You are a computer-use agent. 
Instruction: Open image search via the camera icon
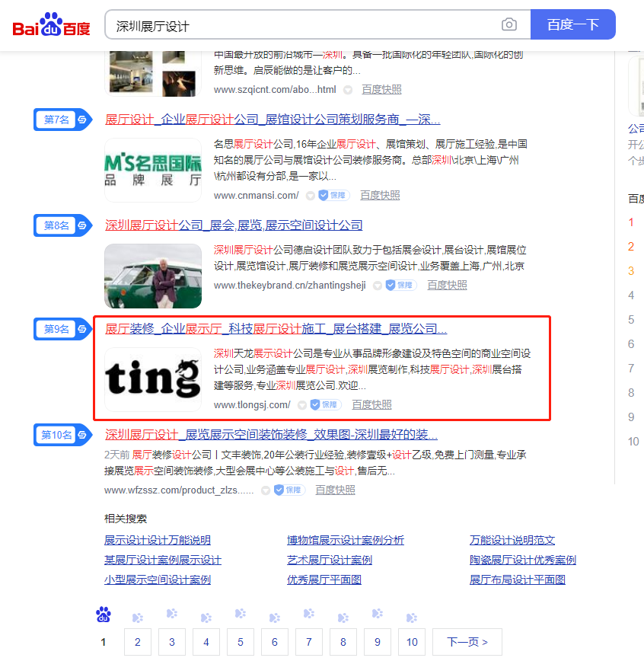tap(509, 24)
